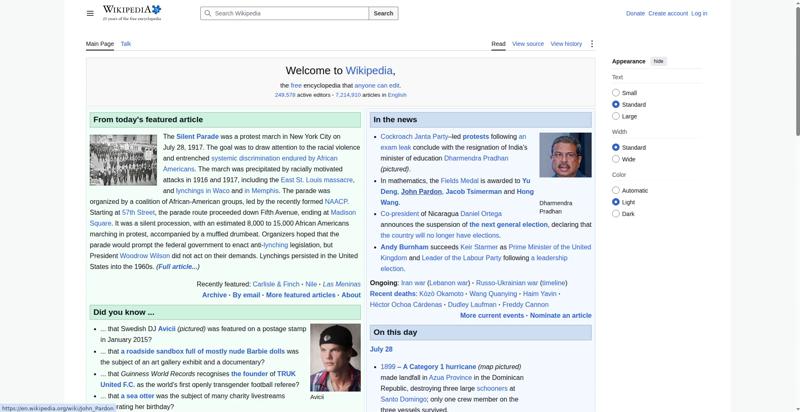Open the Iran war ongoing link
800x412 pixels.
coord(413,283)
